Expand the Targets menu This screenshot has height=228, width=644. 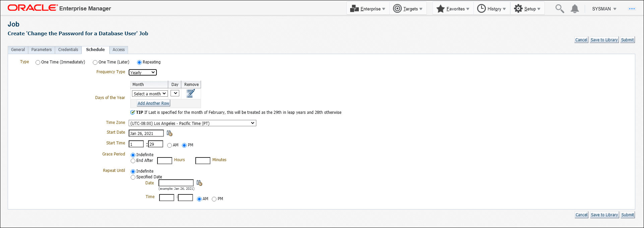408,9
